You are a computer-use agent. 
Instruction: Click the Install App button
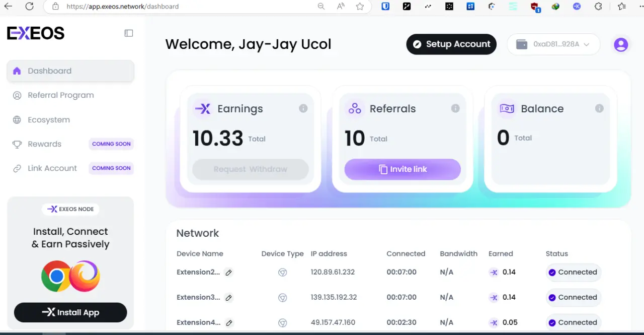pos(70,312)
